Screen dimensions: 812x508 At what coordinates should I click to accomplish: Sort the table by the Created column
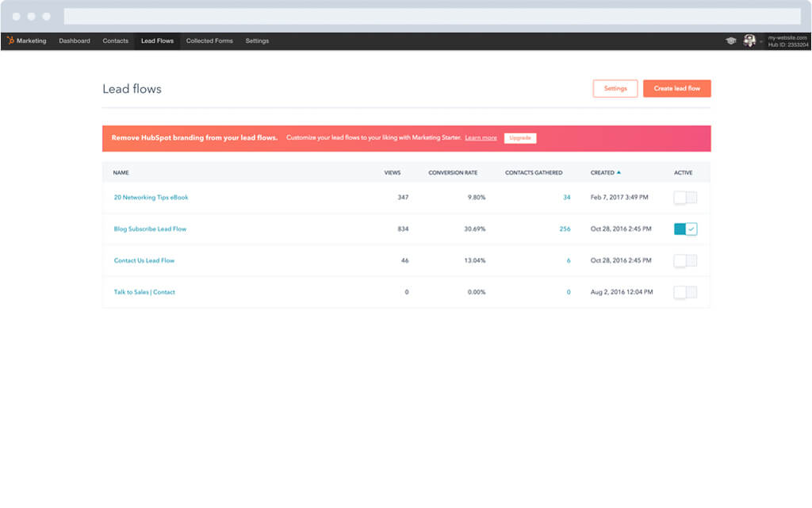(x=604, y=172)
